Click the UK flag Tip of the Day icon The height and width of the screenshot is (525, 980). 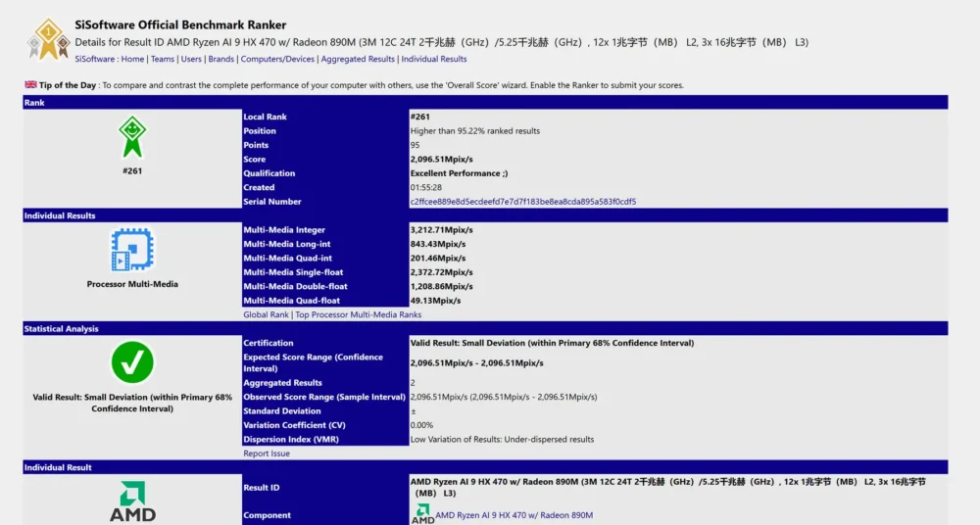coord(30,84)
